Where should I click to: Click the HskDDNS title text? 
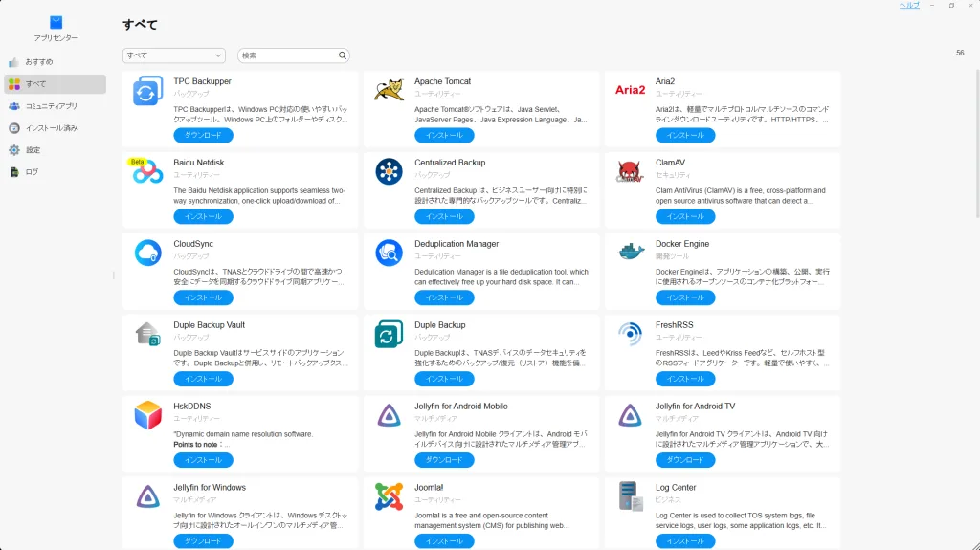[191, 407]
